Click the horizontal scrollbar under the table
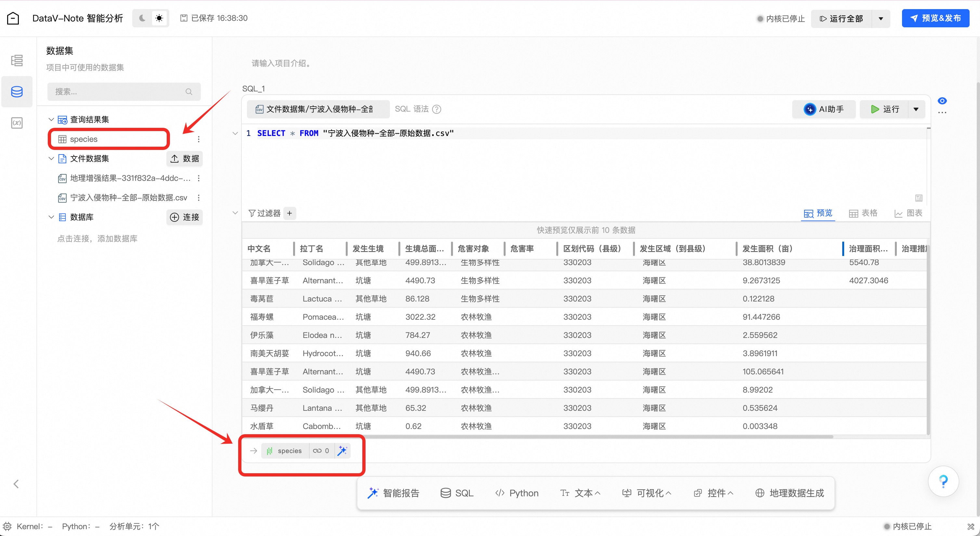This screenshot has width=980, height=536. (533, 437)
